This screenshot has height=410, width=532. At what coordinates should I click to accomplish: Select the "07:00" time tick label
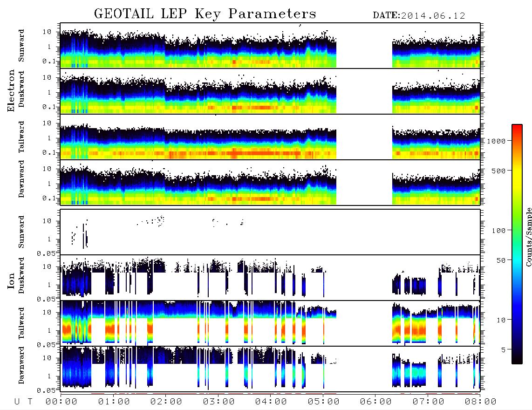[x=429, y=402]
